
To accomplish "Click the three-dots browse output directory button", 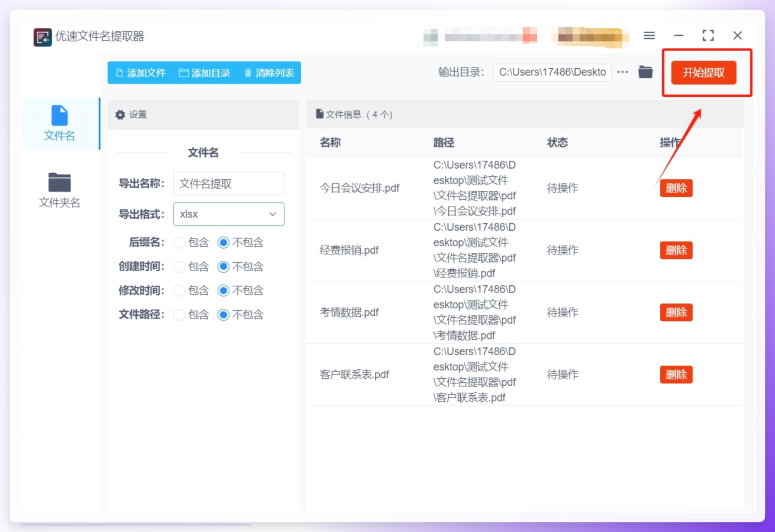I will pos(623,72).
